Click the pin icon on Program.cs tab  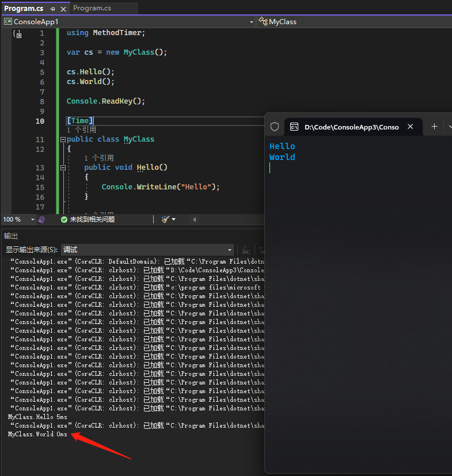(x=53, y=9)
